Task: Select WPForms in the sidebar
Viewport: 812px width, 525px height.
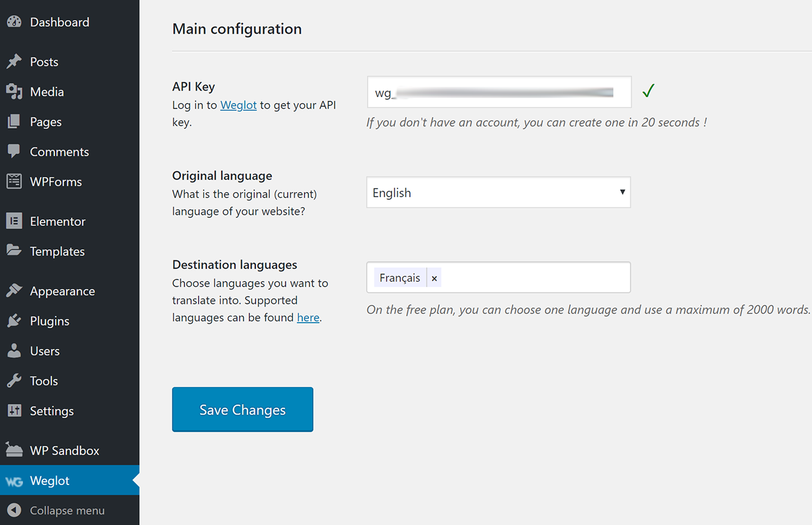Action: coord(56,182)
